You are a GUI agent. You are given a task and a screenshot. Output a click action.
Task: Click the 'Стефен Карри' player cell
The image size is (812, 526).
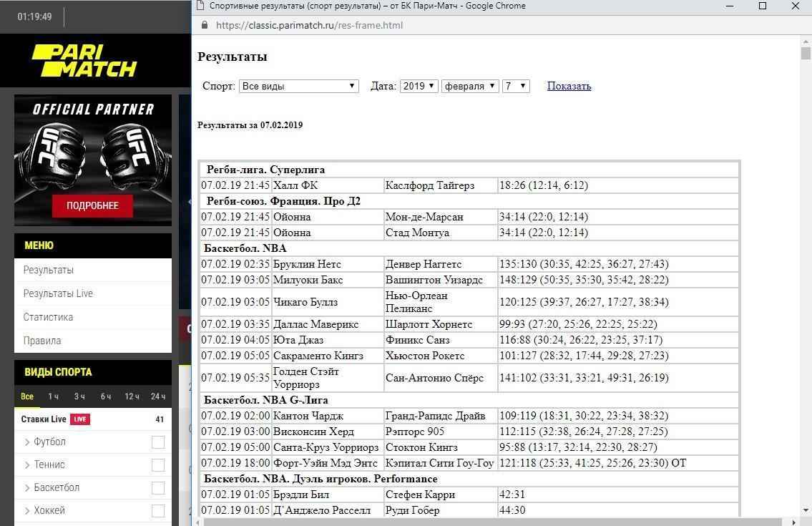pos(440,495)
